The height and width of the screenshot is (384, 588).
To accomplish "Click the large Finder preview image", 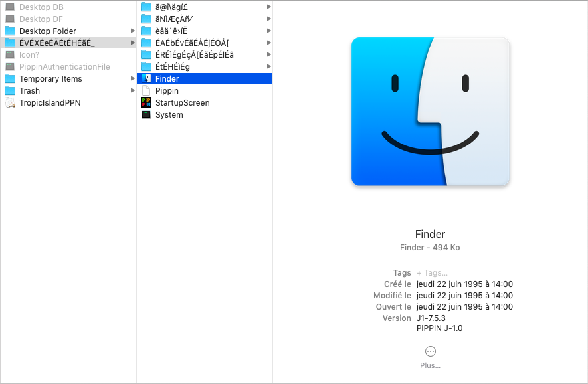I will click(430, 112).
